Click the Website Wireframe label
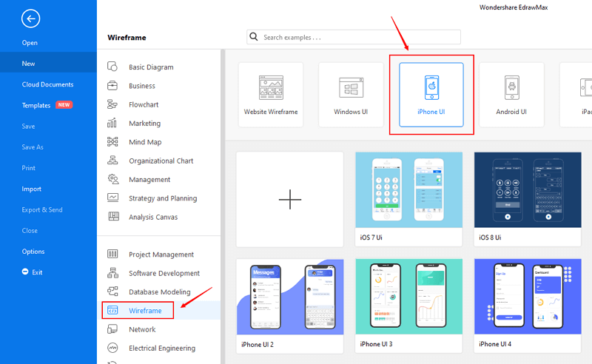 [271, 112]
